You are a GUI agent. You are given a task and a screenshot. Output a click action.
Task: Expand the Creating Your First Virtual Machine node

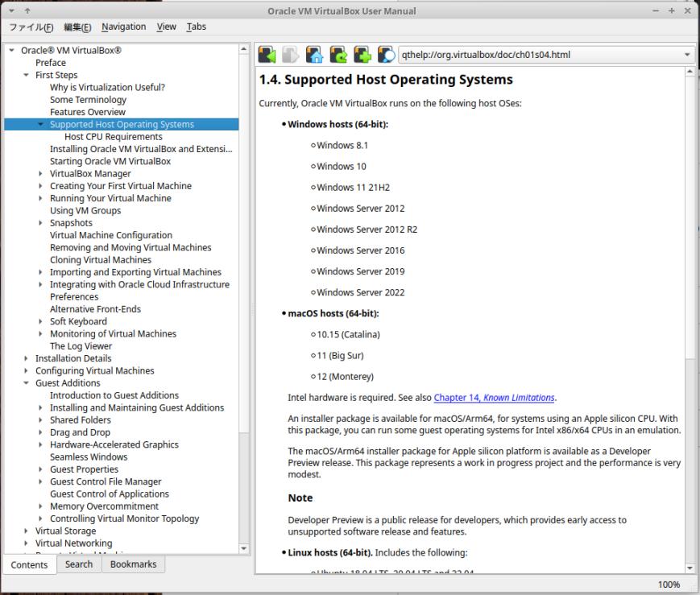point(40,186)
